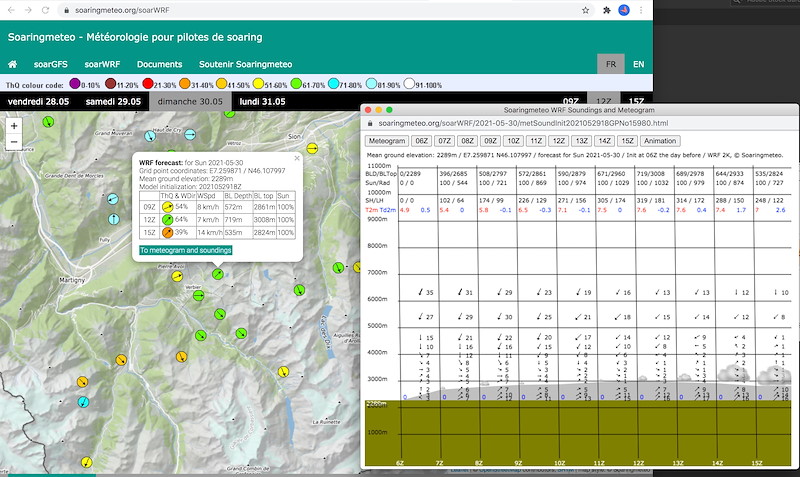Click main browser address bar soaringmeteo.org/soarWRF
800x477 pixels.
122,10
